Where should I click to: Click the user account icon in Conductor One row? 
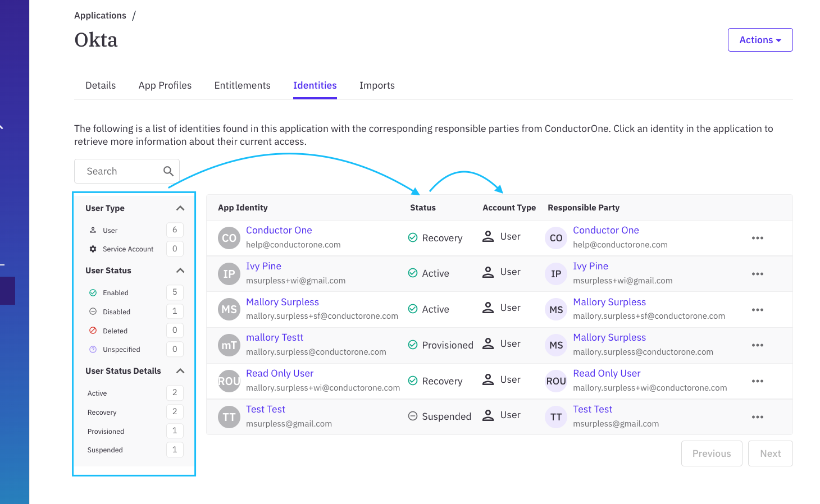click(x=488, y=236)
